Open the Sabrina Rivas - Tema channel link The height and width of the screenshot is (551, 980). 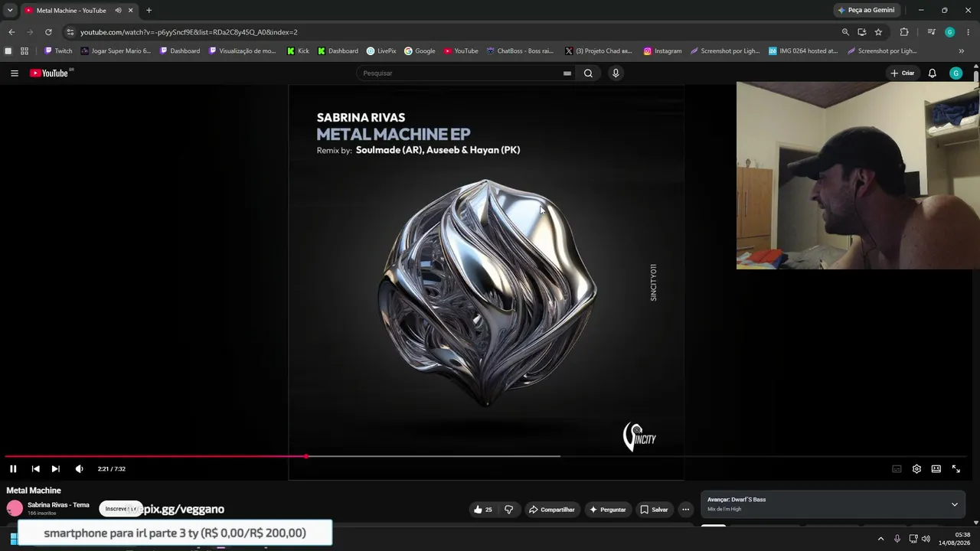pos(58,505)
